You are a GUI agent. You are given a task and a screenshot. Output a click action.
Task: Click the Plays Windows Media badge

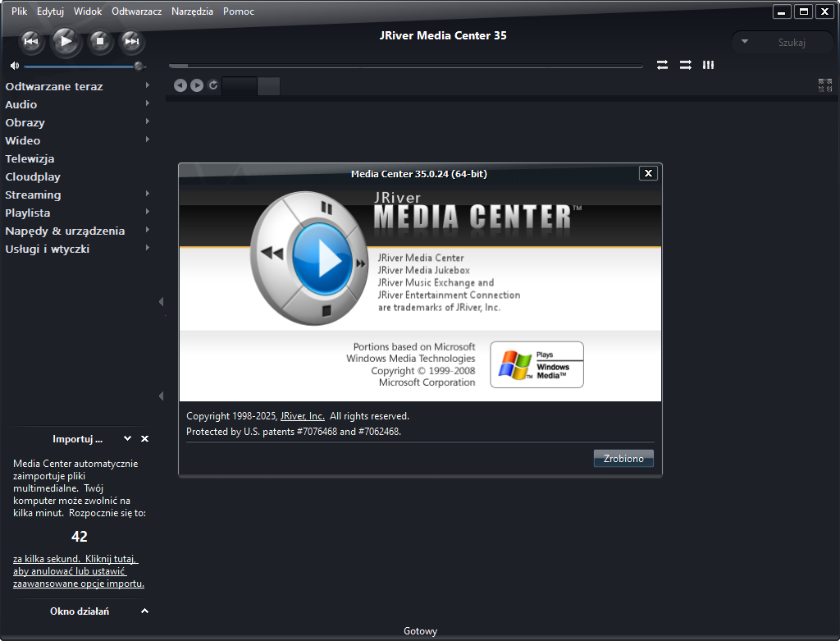(x=536, y=365)
